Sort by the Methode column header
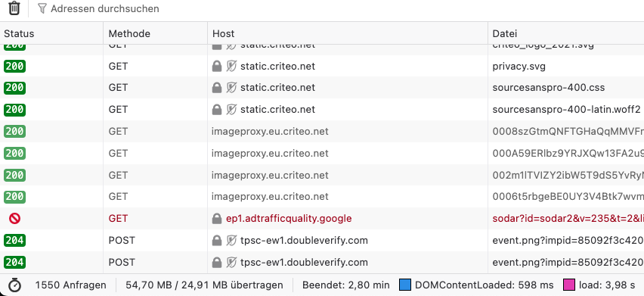This screenshot has width=644, height=296. tap(155, 33)
